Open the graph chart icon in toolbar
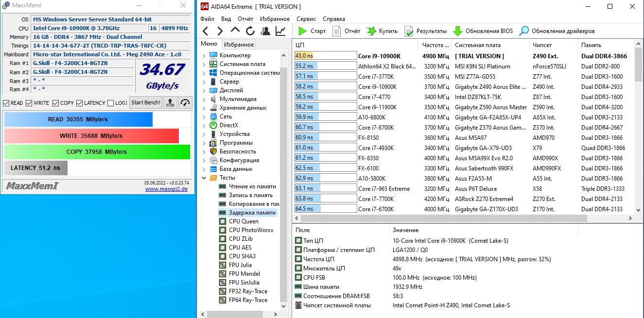Screen dimensions: 644x318 280,31
